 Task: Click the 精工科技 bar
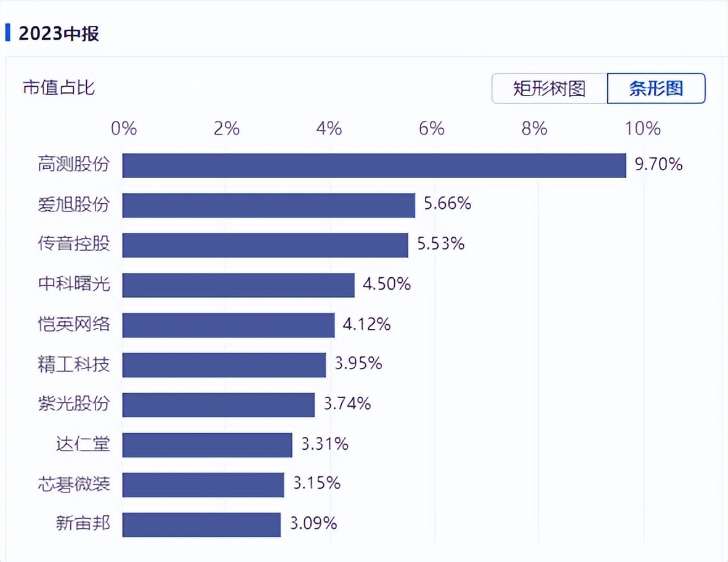click(x=224, y=365)
